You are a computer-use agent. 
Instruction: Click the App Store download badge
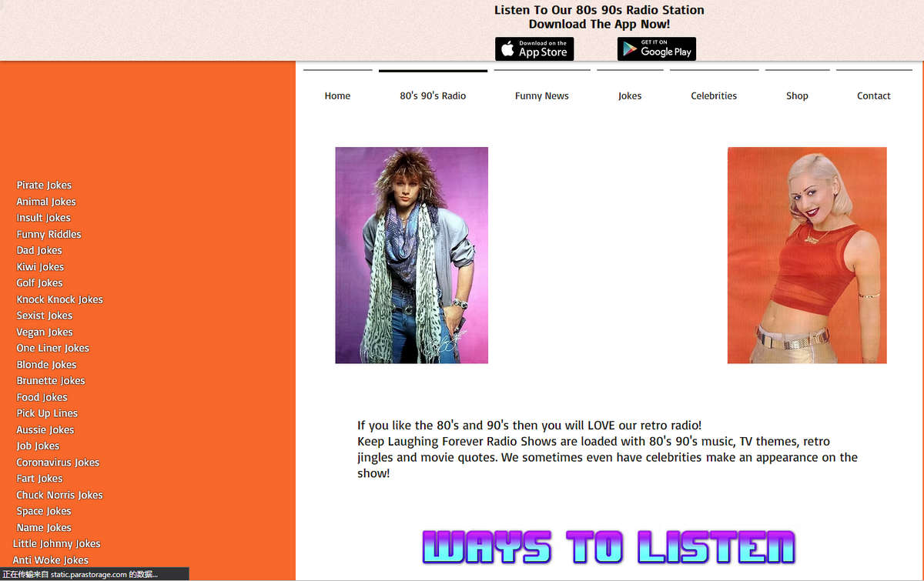pyautogui.click(x=534, y=49)
